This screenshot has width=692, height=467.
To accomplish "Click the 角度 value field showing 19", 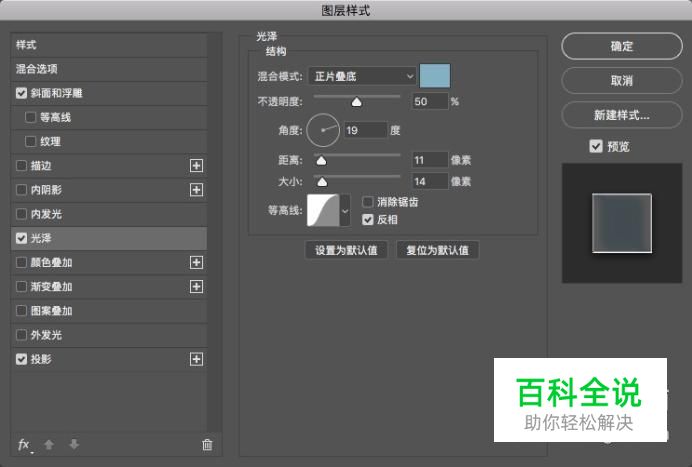I will tap(365, 130).
